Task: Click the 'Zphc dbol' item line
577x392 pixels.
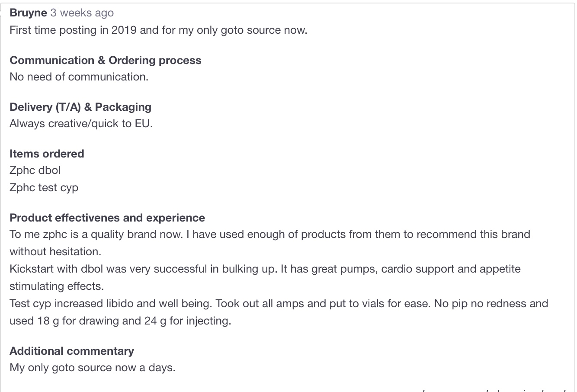Action: coord(35,170)
